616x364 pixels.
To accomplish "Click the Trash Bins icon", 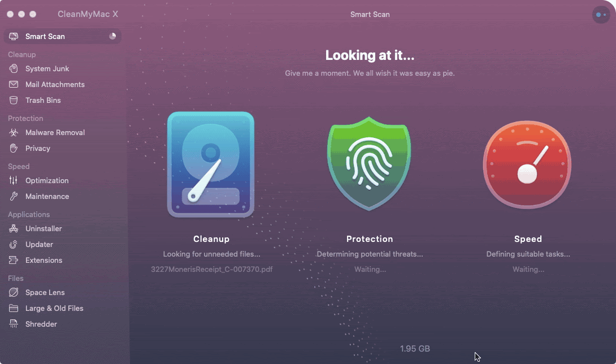I will click(x=14, y=100).
